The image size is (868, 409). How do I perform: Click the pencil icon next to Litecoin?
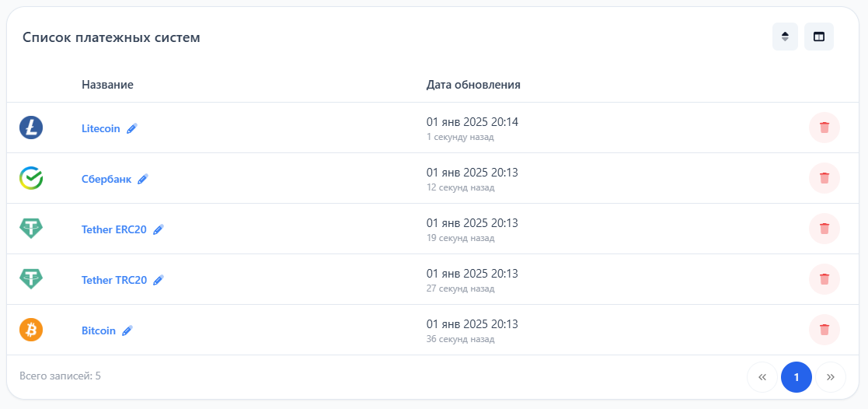click(132, 128)
